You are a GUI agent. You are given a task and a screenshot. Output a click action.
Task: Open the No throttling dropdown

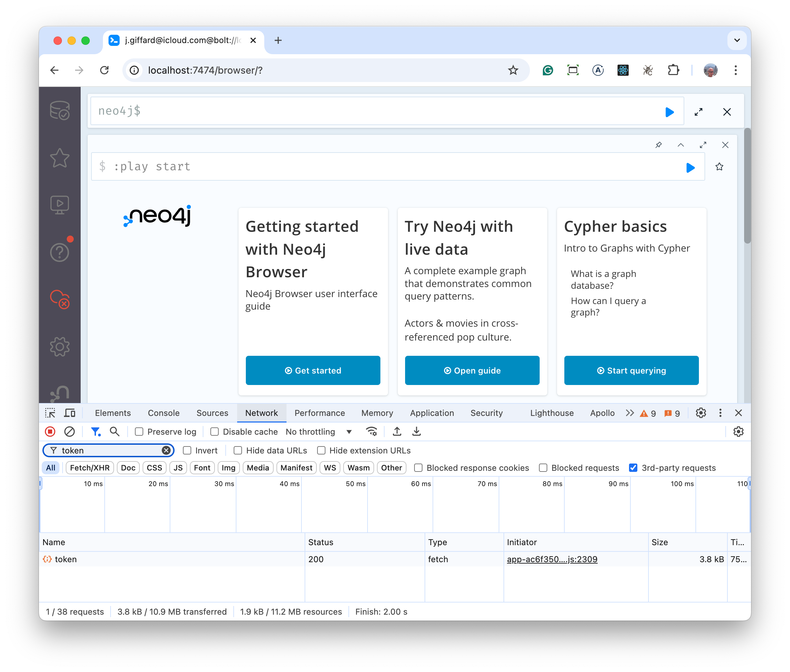319,432
